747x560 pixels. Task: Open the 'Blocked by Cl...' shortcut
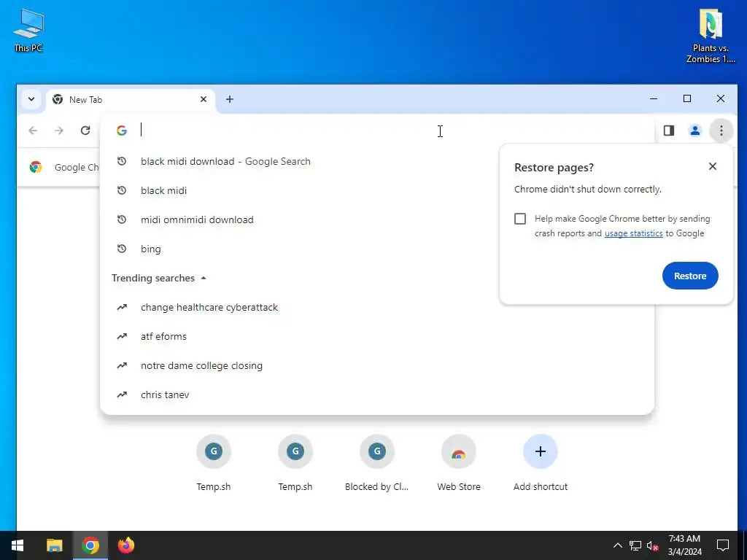377,463
